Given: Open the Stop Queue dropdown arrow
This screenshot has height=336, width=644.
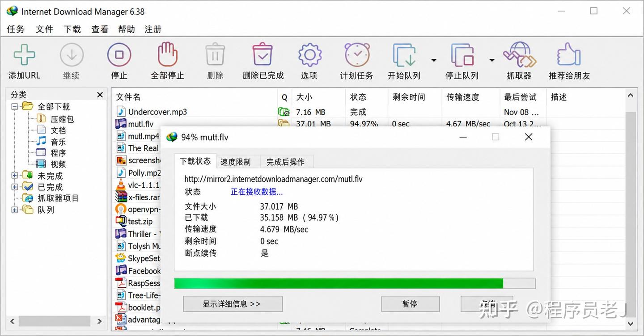Looking at the screenshot, I should pos(491,60).
